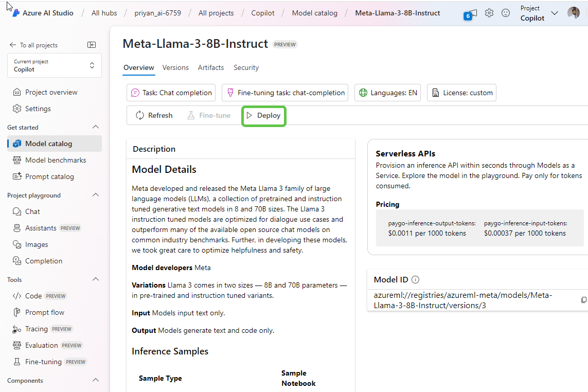Viewport: 588px width, 392px height.
Task: Switch to the Versions tab
Action: pyautogui.click(x=175, y=67)
